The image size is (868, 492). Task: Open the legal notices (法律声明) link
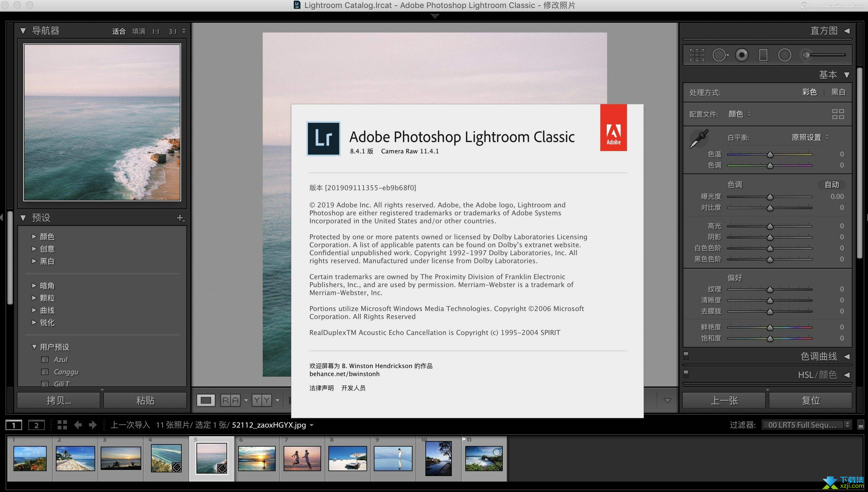point(321,388)
